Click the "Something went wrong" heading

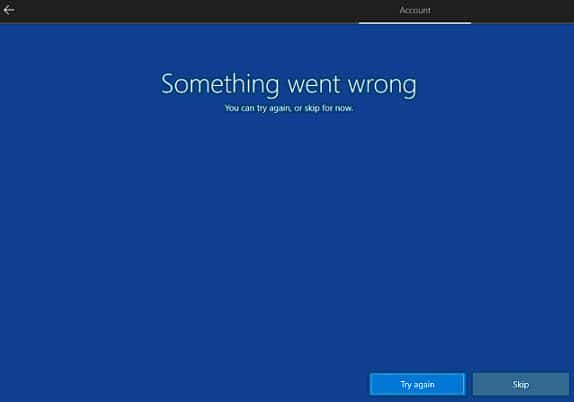click(x=288, y=85)
